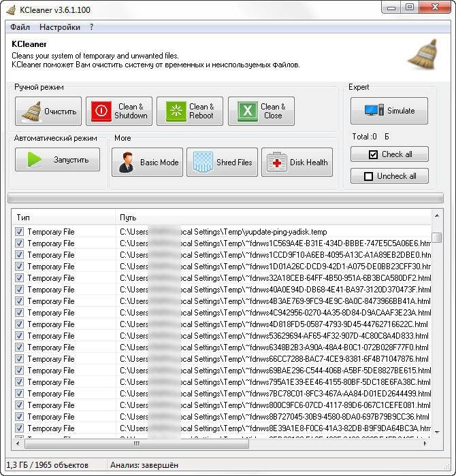Select the ~fdnws6348B2B3 file path row
The image size is (456, 476).
[x=274, y=347]
